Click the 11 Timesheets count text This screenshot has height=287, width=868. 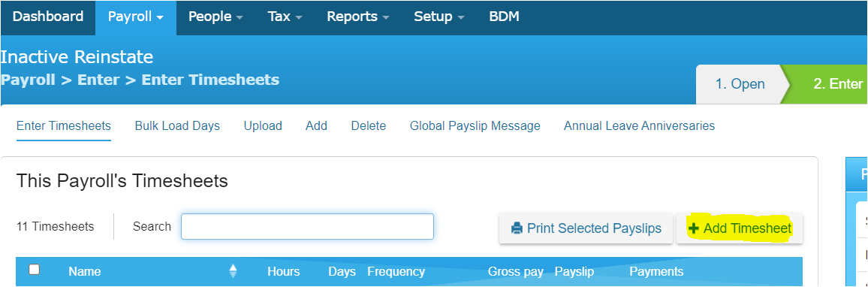(56, 227)
